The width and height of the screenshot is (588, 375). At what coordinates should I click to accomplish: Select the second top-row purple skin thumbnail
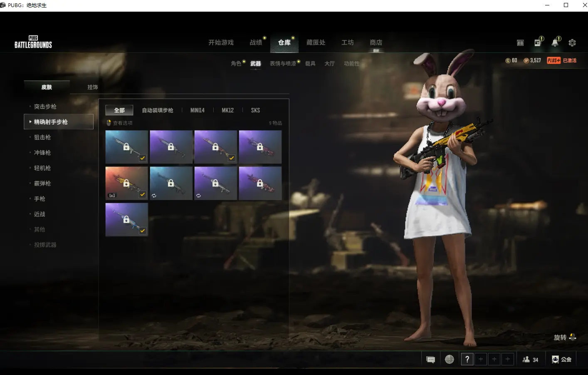171,147
